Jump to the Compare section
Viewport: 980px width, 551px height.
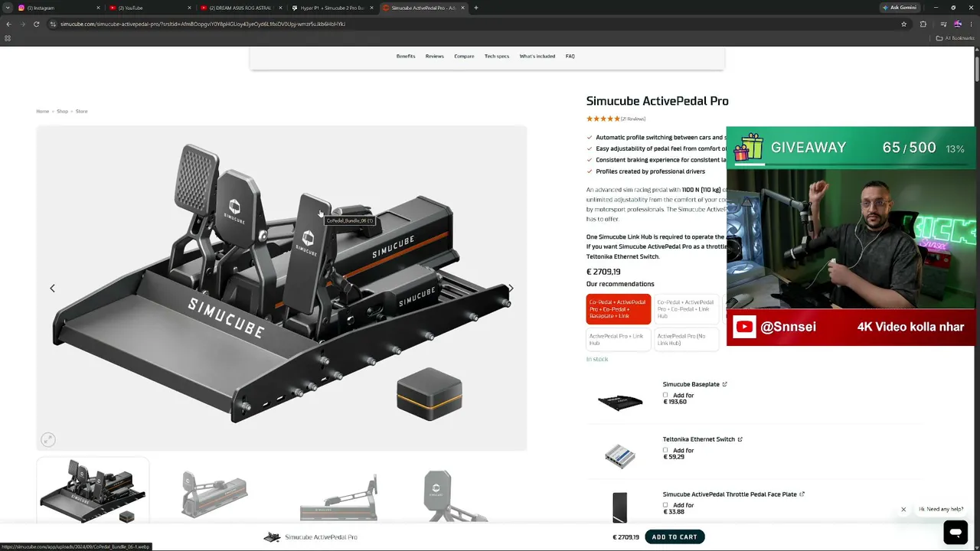pyautogui.click(x=464, y=56)
